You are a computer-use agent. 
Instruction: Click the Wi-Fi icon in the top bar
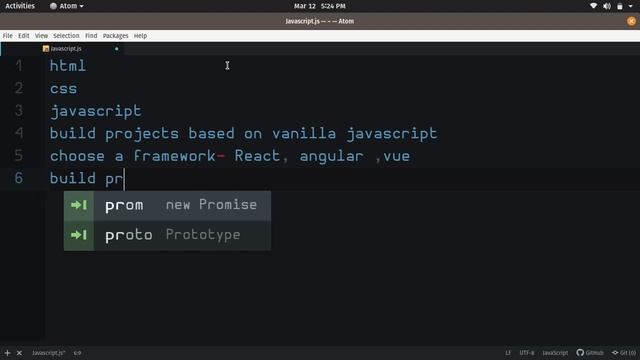pos(593,6)
